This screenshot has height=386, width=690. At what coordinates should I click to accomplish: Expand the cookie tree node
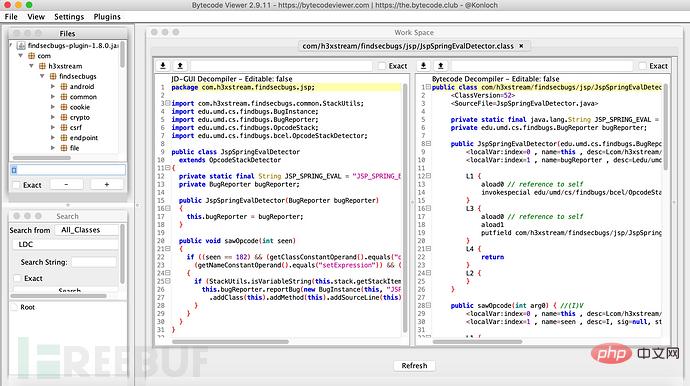pos(53,107)
